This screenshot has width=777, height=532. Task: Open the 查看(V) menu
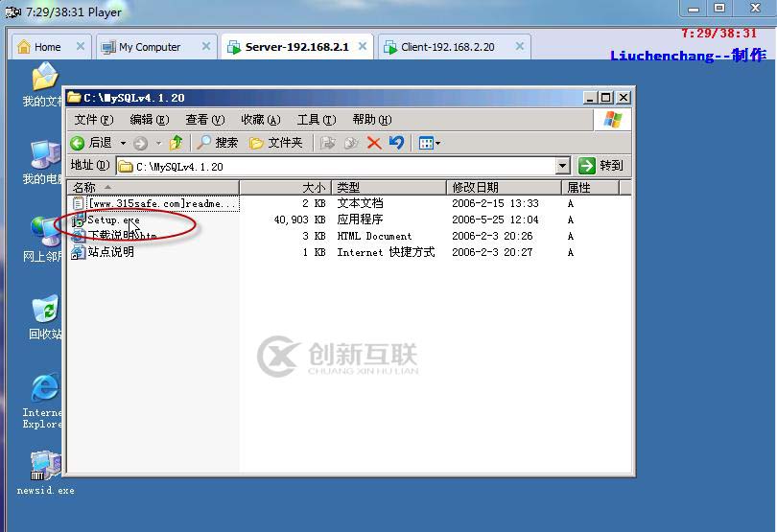[x=204, y=120]
